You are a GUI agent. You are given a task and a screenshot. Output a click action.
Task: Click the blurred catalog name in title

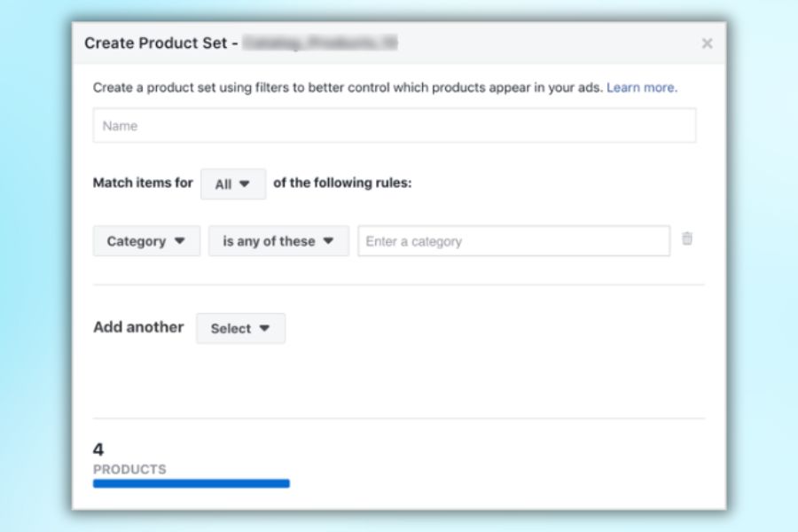pos(319,43)
